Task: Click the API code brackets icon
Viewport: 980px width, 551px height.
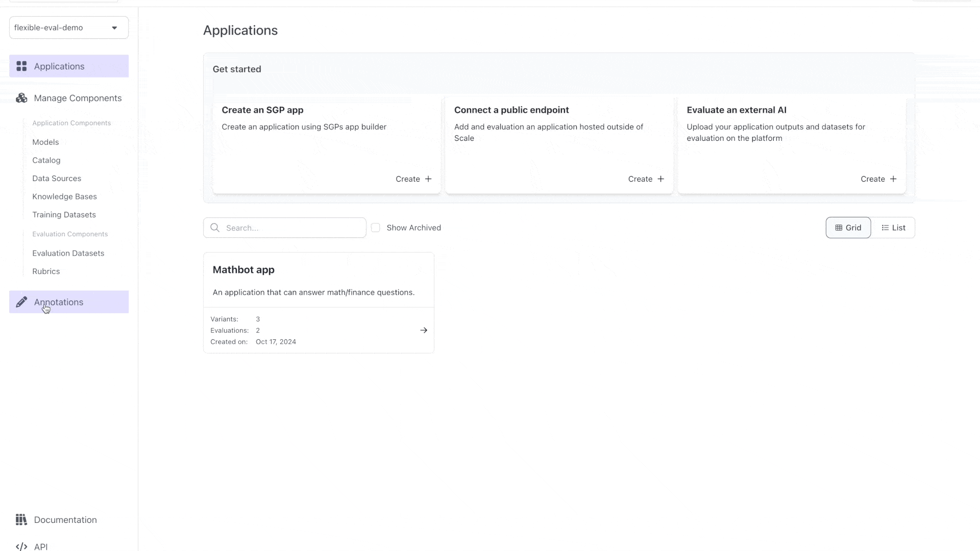Action: coord(21,546)
